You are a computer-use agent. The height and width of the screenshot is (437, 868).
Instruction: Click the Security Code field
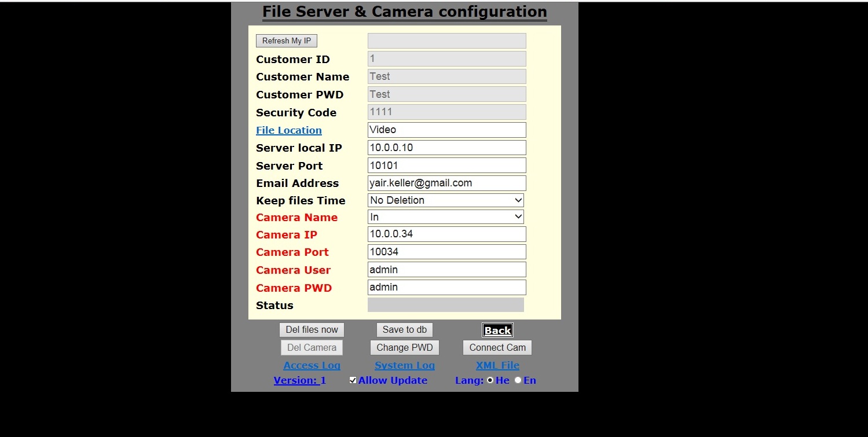point(447,112)
